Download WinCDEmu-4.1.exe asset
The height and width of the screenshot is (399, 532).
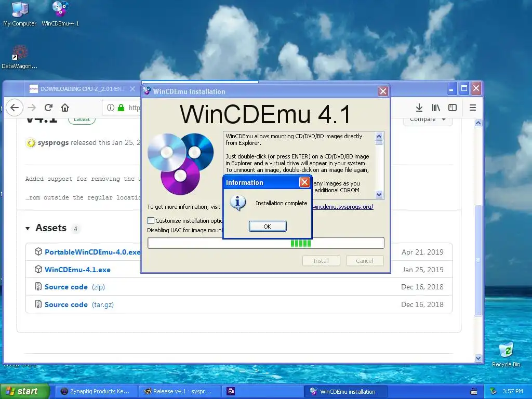coord(78,270)
